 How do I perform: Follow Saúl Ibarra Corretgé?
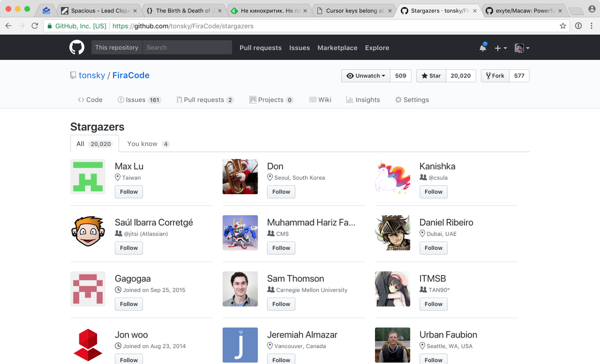129,248
